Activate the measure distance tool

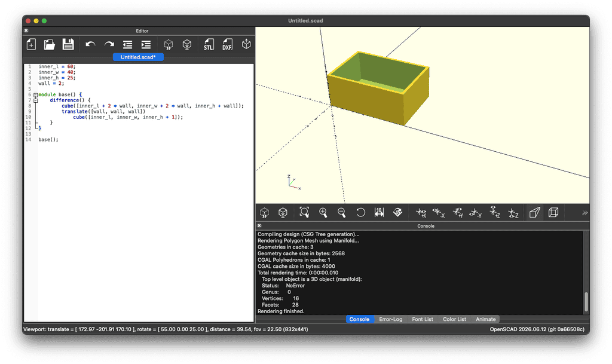pyautogui.click(x=379, y=213)
